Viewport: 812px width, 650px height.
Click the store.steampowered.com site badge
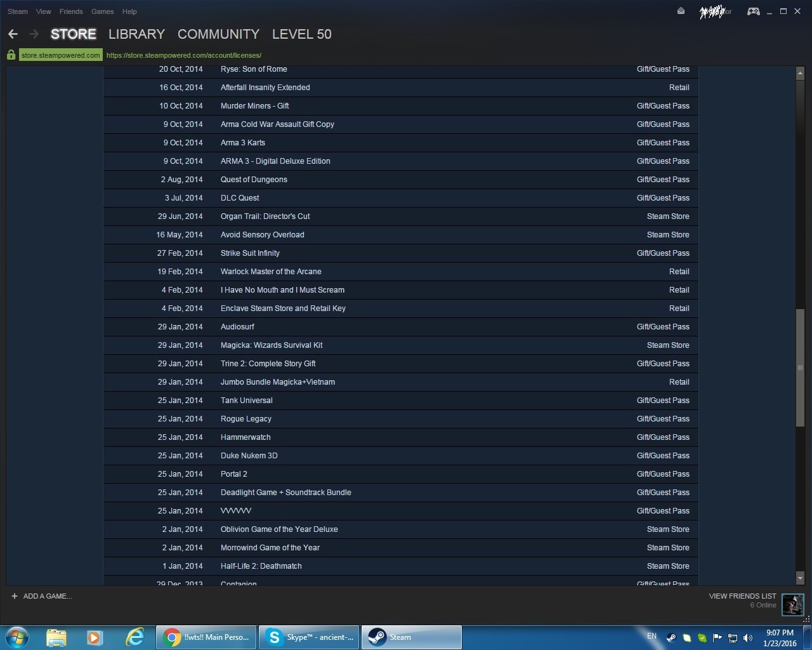(60, 55)
